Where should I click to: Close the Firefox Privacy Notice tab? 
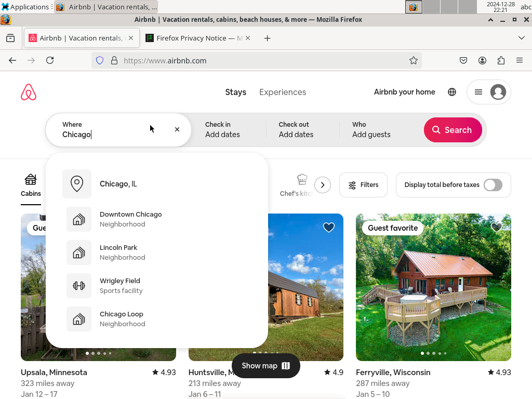click(248, 38)
